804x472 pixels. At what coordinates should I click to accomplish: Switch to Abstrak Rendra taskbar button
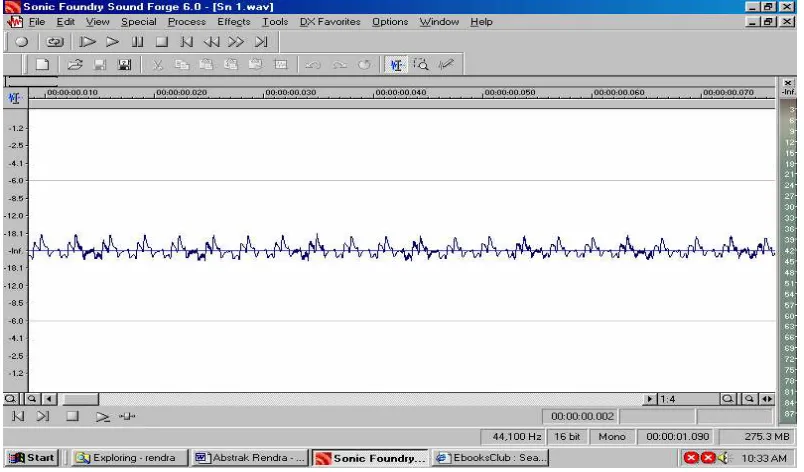pyautogui.click(x=250, y=458)
